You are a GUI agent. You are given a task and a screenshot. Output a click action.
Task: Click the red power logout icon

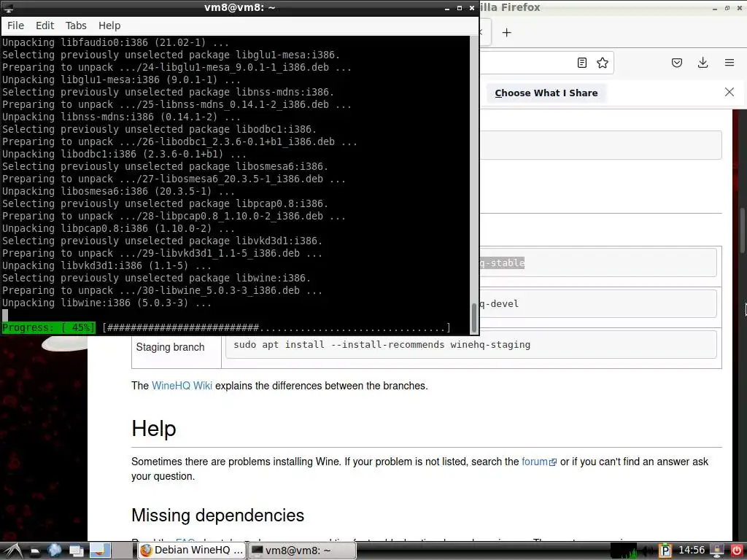coord(737,551)
